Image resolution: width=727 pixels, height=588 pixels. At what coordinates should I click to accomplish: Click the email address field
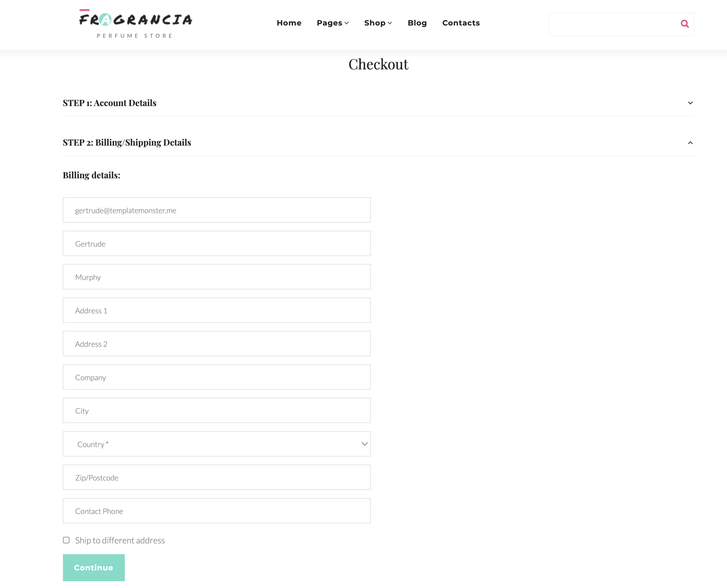[x=217, y=210]
